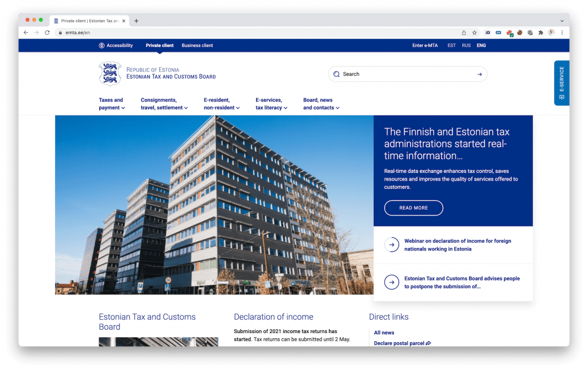Click the search submit arrow icon

(x=479, y=74)
